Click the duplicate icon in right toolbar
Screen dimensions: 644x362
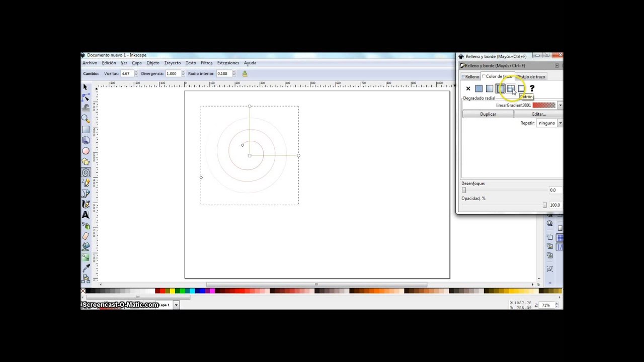[549, 237]
